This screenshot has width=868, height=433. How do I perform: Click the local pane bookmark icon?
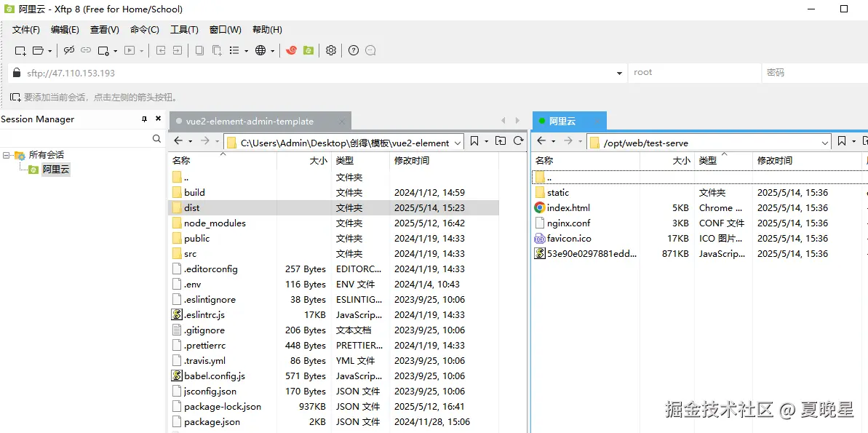pyautogui.click(x=474, y=141)
